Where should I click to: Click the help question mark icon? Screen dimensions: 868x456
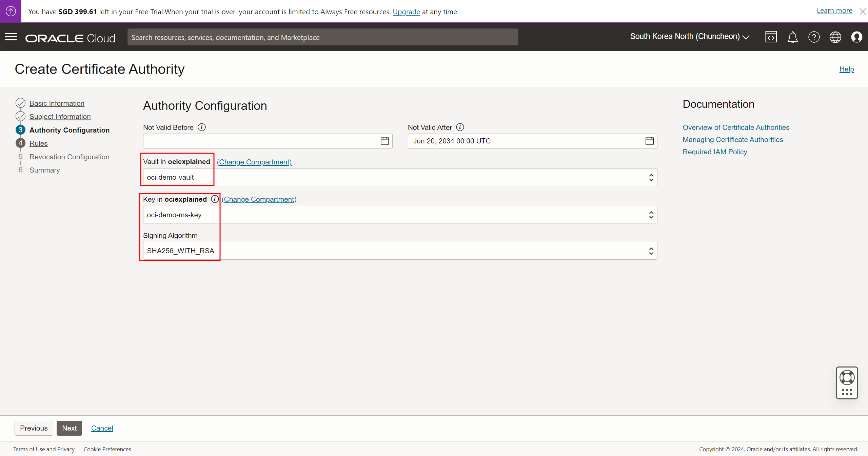click(x=814, y=37)
